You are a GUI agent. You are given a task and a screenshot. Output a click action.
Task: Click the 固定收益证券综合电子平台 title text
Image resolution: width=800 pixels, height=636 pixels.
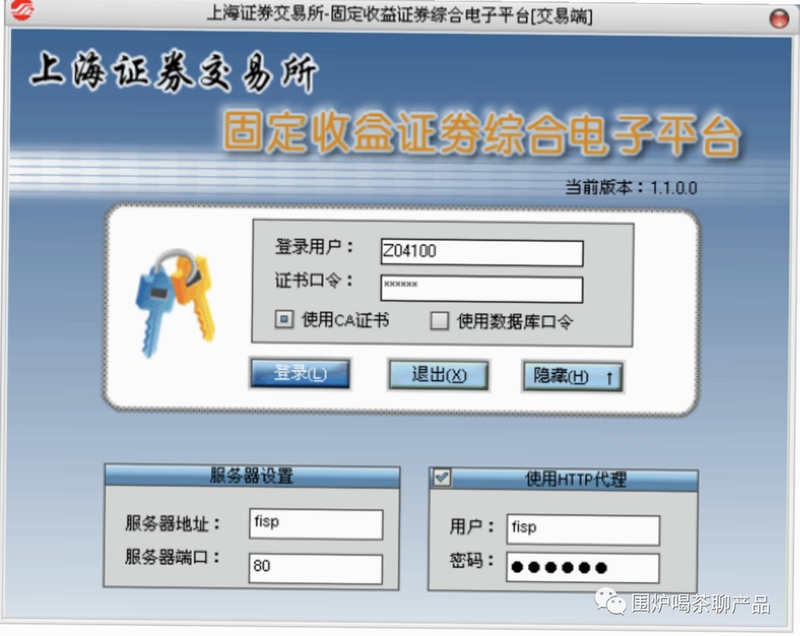click(482, 134)
